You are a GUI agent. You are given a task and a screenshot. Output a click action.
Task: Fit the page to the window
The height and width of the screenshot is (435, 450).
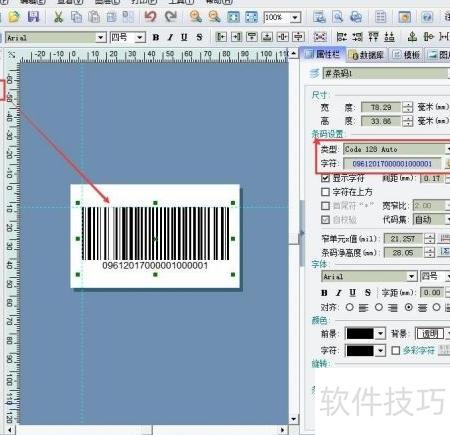click(233, 17)
